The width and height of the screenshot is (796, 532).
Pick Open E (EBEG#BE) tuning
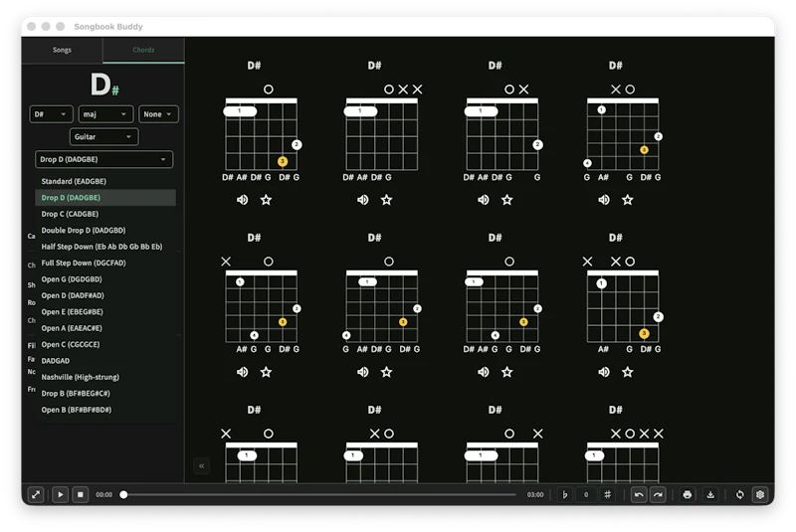[105, 311]
